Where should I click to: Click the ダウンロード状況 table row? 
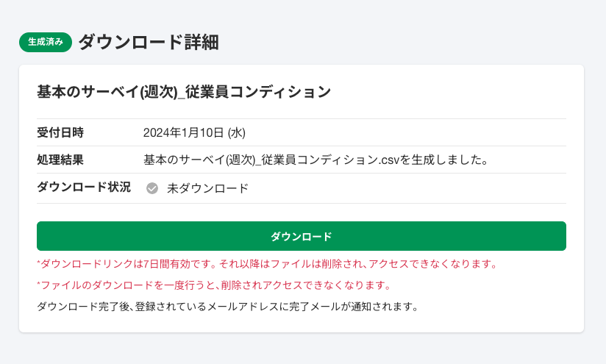(x=302, y=188)
